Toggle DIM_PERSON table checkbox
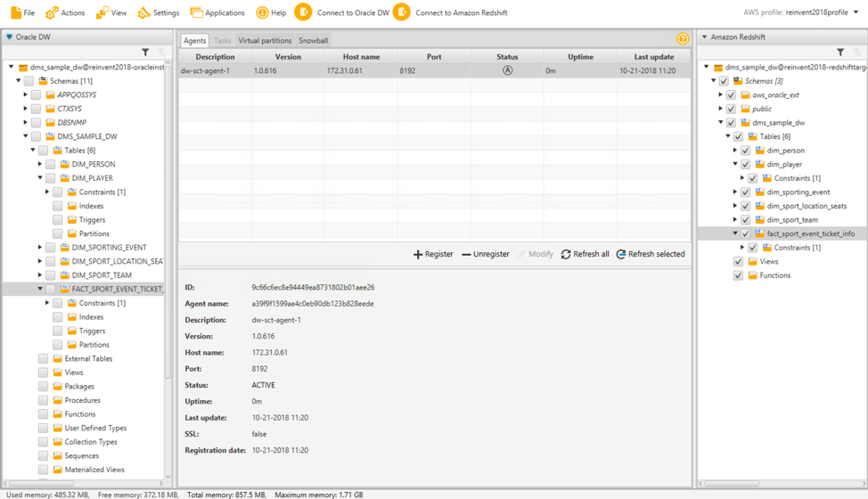The width and height of the screenshot is (868, 499). (x=51, y=164)
